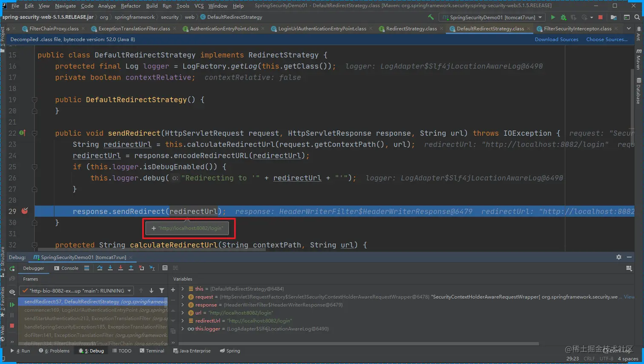Expand the tooltip value for redirectUrl
644x364 pixels.
pyautogui.click(x=154, y=228)
